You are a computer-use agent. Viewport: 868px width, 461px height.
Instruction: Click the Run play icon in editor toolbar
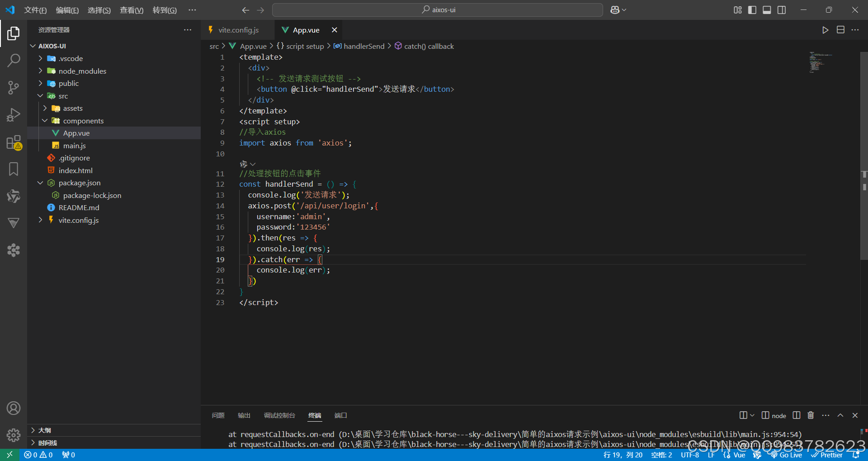[825, 30]
